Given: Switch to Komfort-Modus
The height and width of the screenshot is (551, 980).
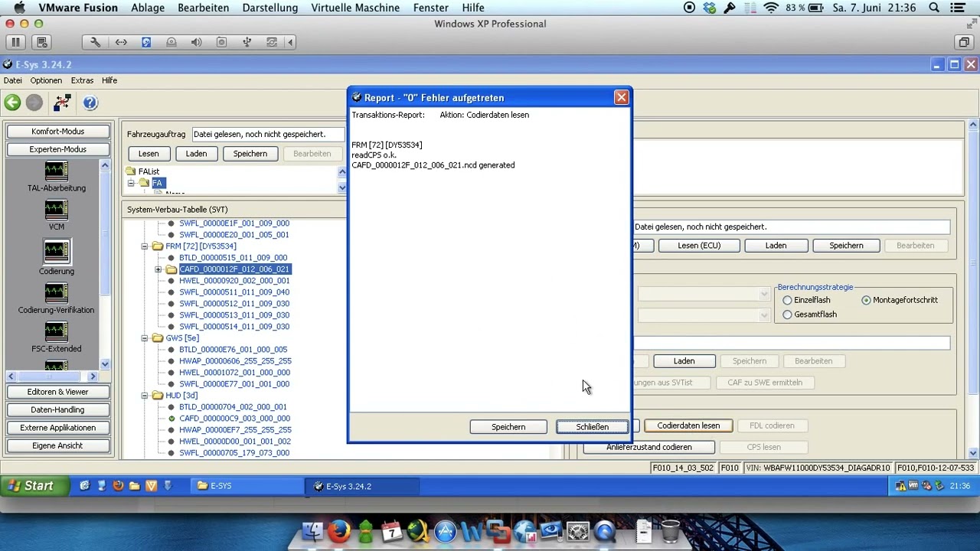Looking at the screenshot, I should [58, 132].
